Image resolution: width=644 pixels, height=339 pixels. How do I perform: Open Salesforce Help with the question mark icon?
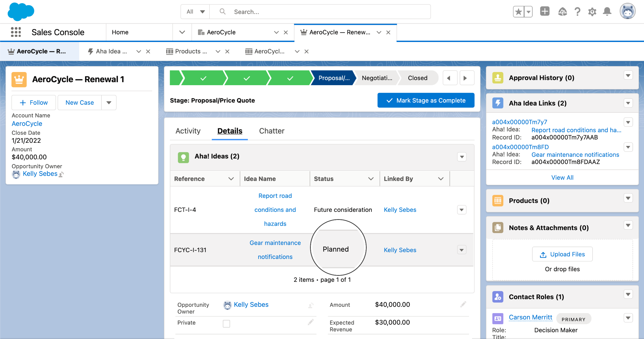tap(577, 11)
